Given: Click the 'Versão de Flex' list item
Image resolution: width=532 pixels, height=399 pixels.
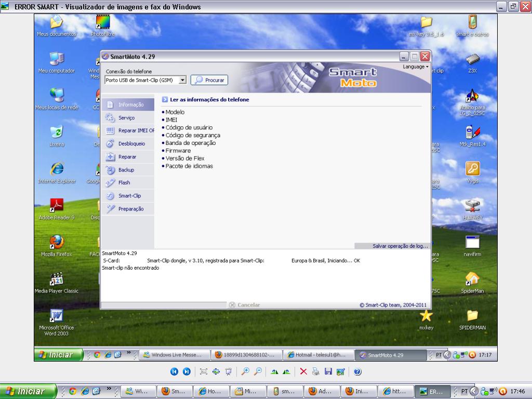Looking at the screenshot, I should click(185, 158).
